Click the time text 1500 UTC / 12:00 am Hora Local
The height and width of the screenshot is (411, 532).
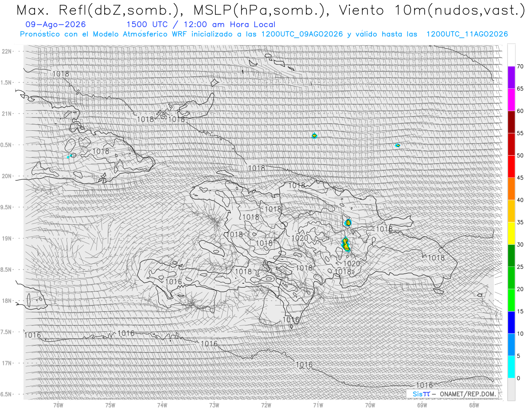[201, 24]
